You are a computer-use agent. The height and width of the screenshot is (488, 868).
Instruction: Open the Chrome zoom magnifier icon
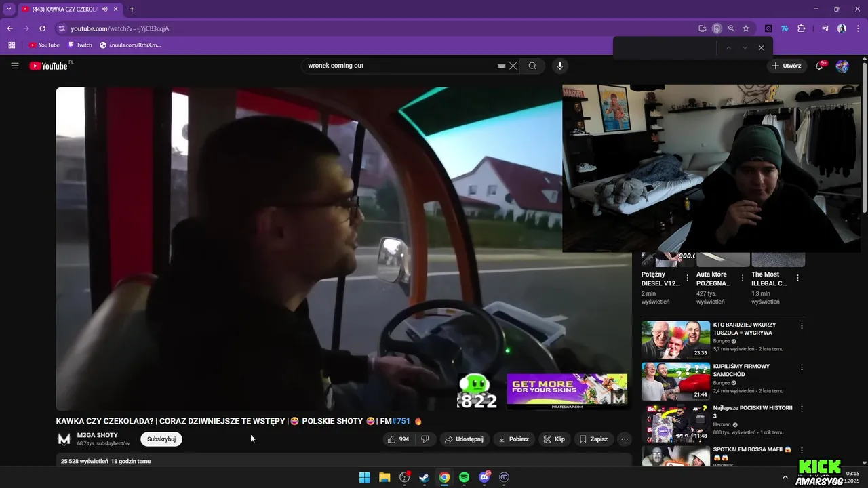tap(731, 28)
